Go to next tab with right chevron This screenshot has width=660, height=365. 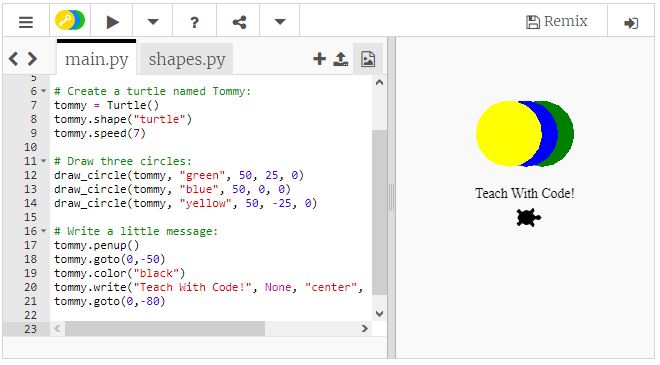point(32,59)
